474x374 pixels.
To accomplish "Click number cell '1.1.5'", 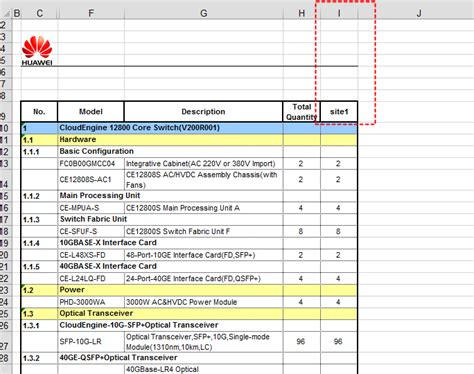I will point(39,267).
